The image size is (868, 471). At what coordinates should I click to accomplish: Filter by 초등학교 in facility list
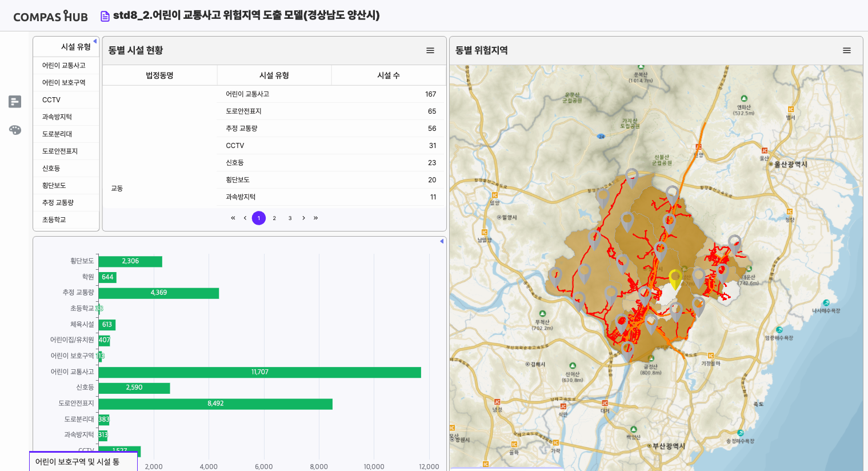[x=66, y=219]
